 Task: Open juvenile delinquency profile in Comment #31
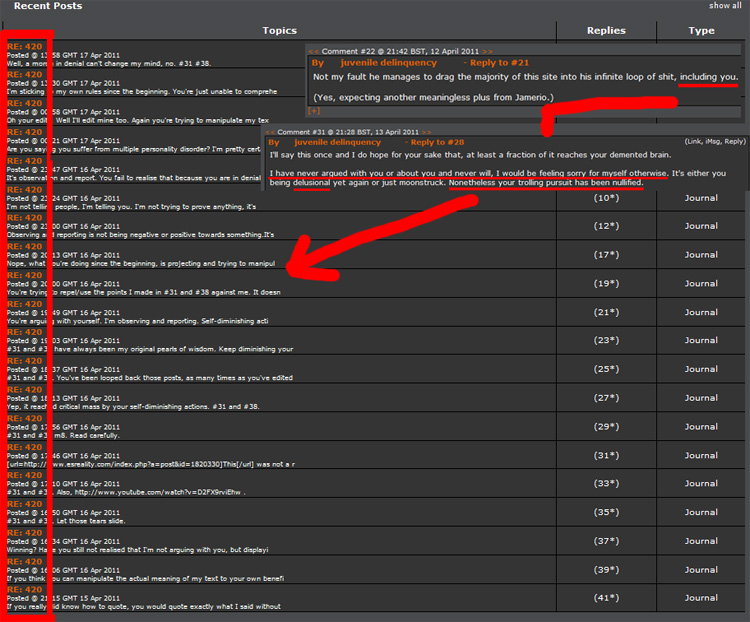[x=337, y=142]
